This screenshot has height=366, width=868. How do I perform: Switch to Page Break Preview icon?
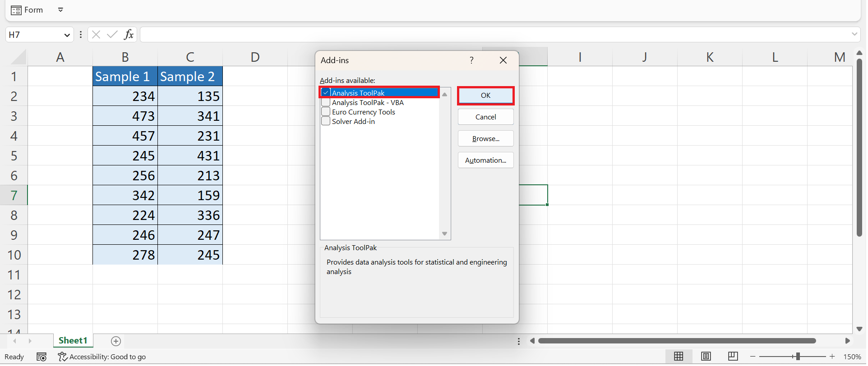[x=733, y=357]
